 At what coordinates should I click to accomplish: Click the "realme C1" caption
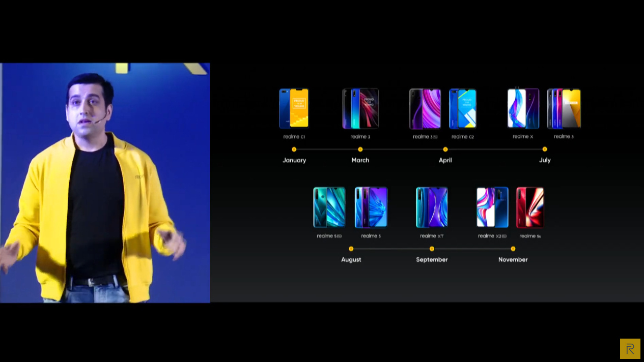[294, 137]
